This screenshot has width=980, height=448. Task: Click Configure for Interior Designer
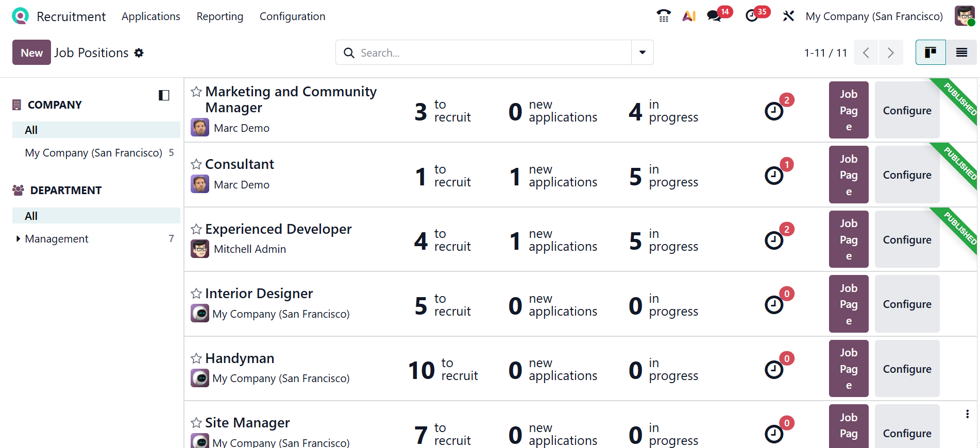coord(907,304)
